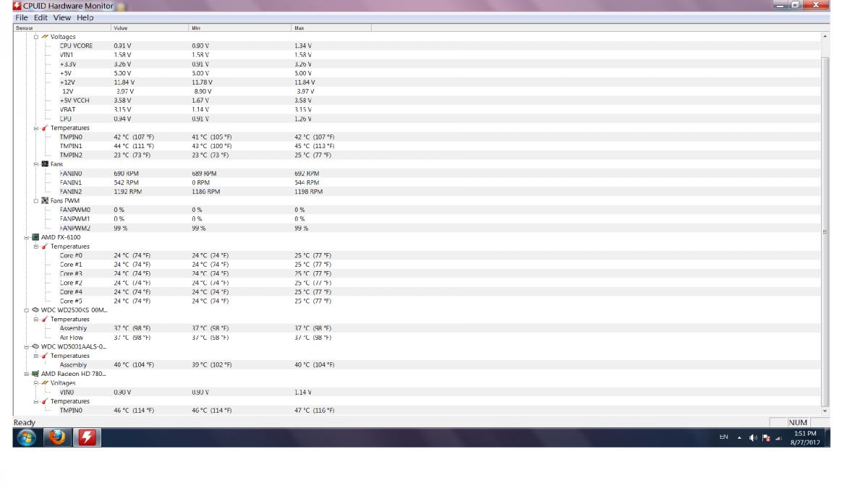The width and height of the screenshot is (868, 488).
Task: Click the thermometer icon under AMD FX-6100
Action: click(x=45, y=247)
